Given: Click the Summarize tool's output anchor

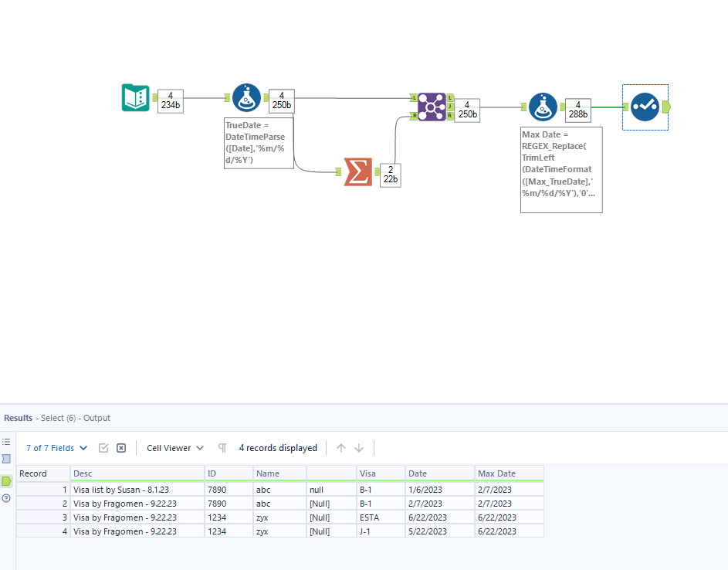Looking at the screenshot, I should coord(377,172).
